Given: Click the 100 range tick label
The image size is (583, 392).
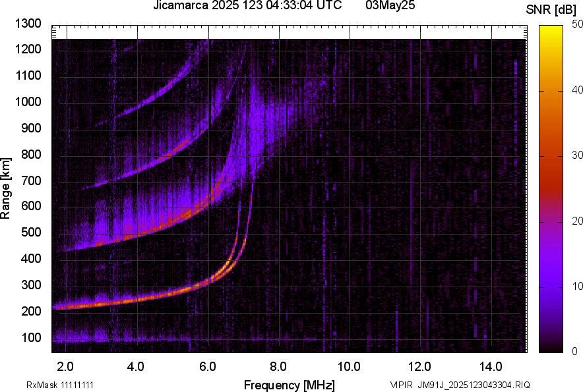Looking at the screenshot, I should [x=31, y=337].
